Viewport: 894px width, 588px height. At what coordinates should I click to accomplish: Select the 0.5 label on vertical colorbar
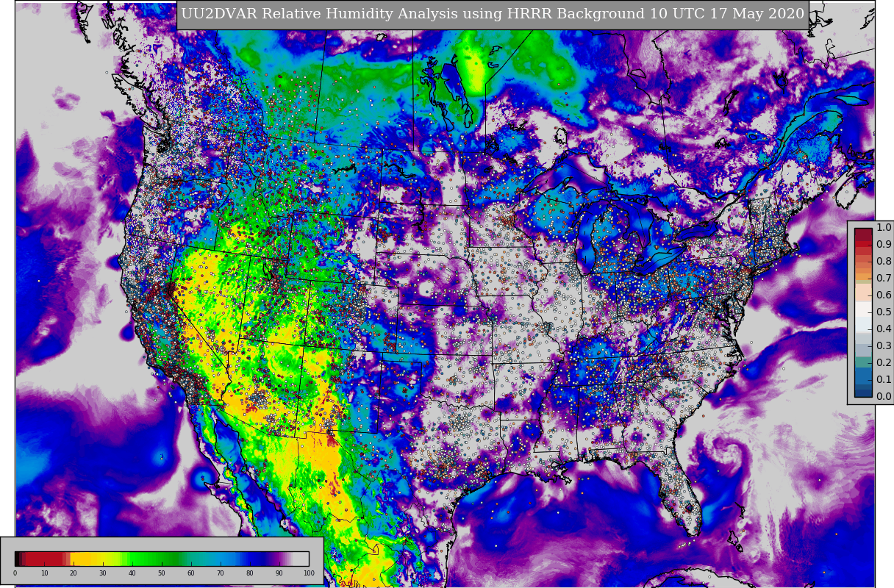point(884,312)
